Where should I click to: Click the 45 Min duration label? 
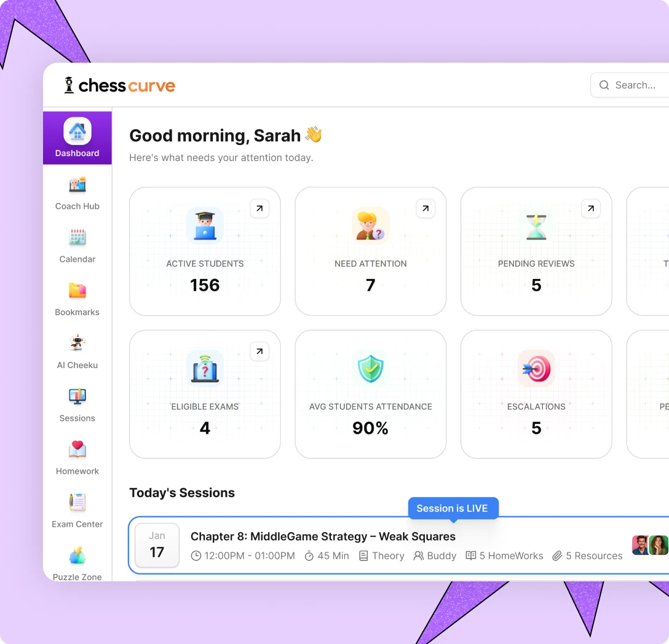click(327, 556)
